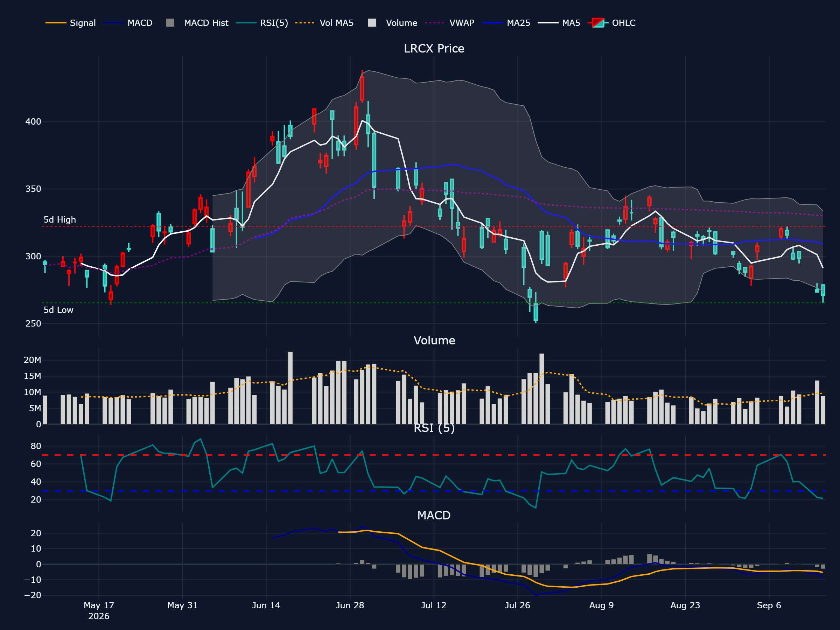Image resolution: width=840 pixels, height=630 pixels.
Task: Click the Volume subplot title
Action: pos(434,340)
